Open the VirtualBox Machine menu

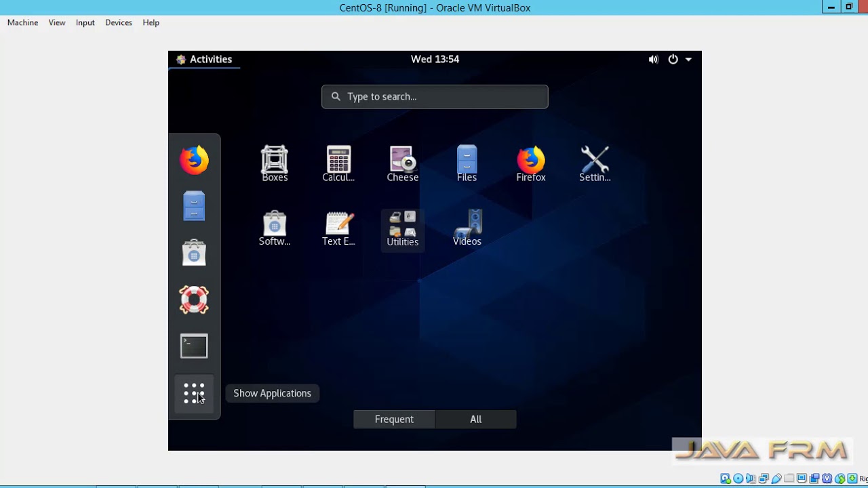[22, 22]
